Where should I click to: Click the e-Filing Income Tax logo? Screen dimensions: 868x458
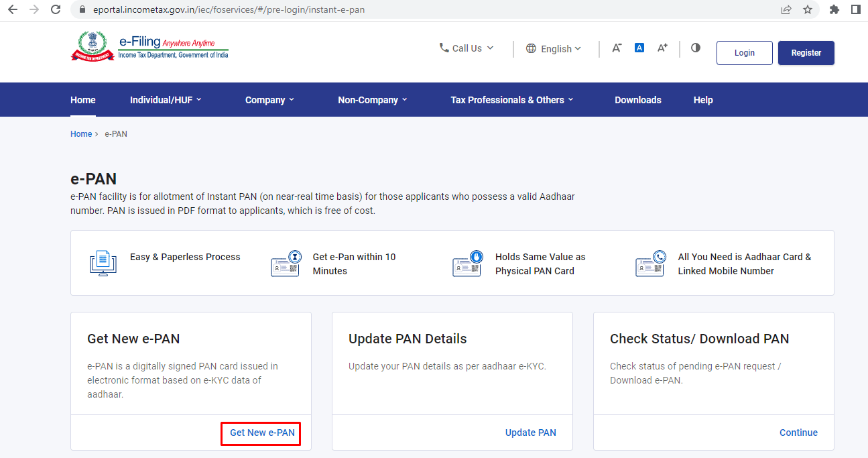click(x=149, y=46)
